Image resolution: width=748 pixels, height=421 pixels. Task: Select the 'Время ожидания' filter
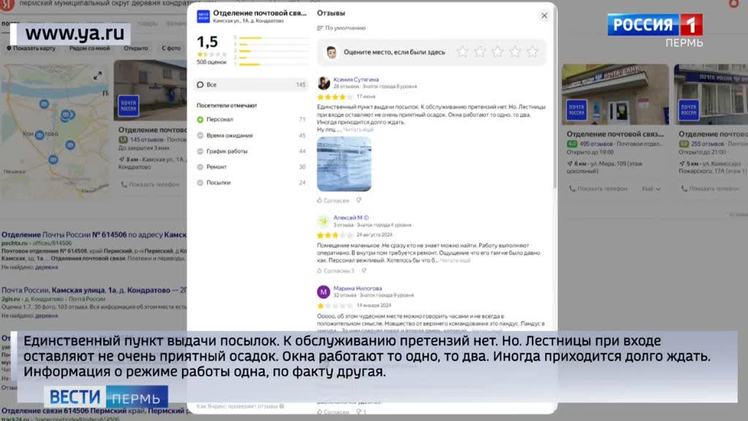(x=251, y=135)
